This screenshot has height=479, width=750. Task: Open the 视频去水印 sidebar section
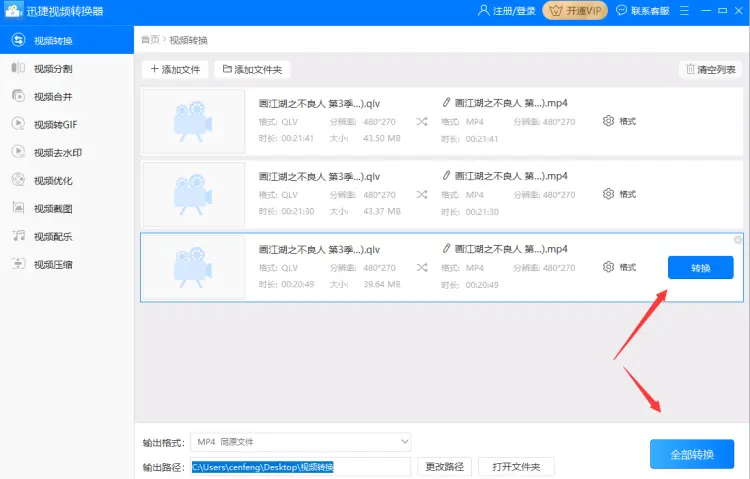tap(66, 153)
